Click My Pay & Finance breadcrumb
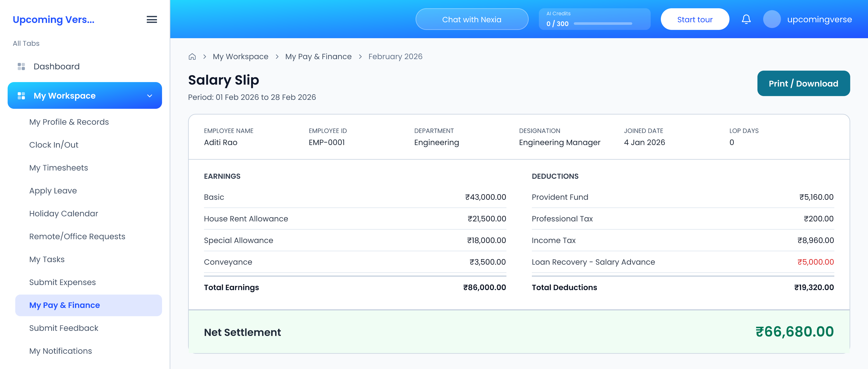This screenshot has width=868, height=369. pos(318,57)
